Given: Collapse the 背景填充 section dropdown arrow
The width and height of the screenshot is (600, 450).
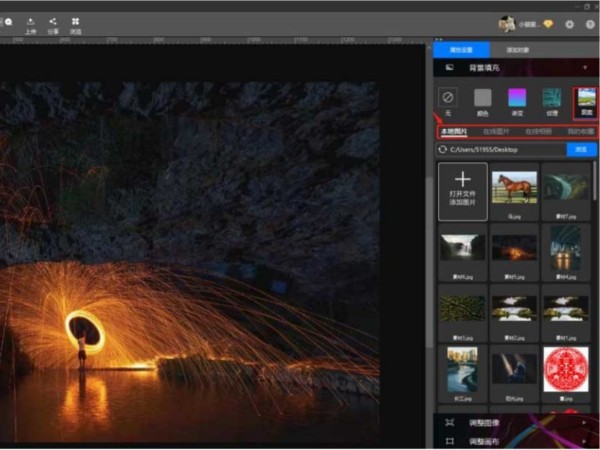Looking at the screenshot, I should pos(584,68).
